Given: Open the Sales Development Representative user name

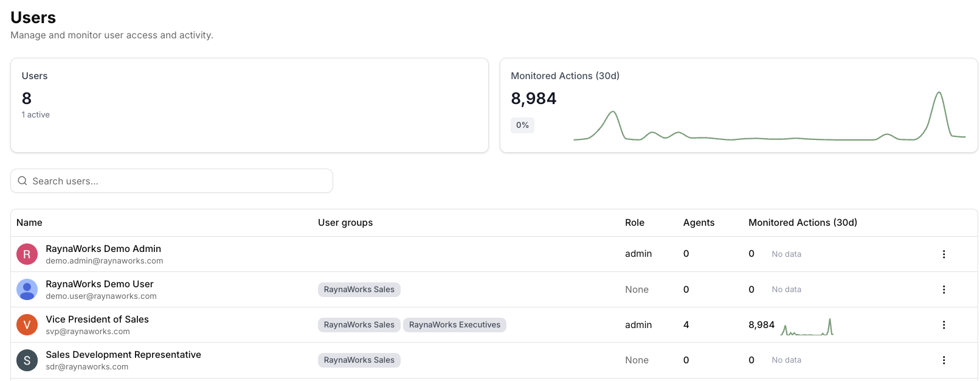Looking at the screenshot, I should coord(123,355).
